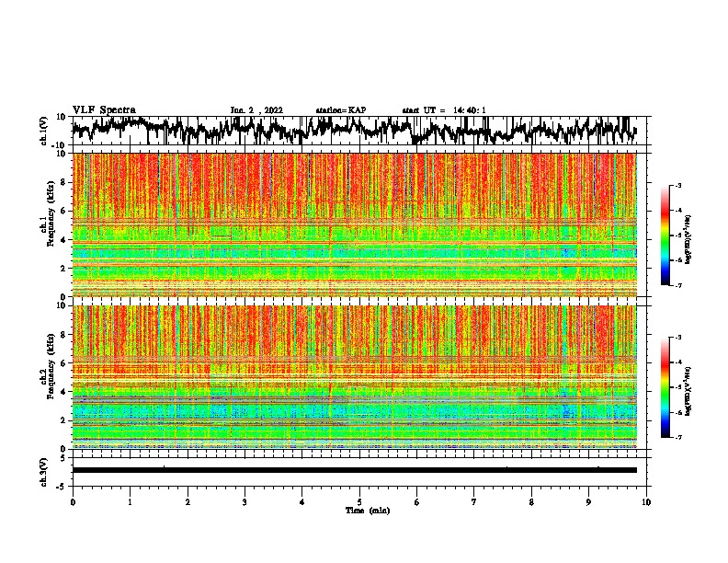Viewport: 728px width, 563px height.
Task: Click the "VLF Spectra" title text
Action: (x=104, y=109)
